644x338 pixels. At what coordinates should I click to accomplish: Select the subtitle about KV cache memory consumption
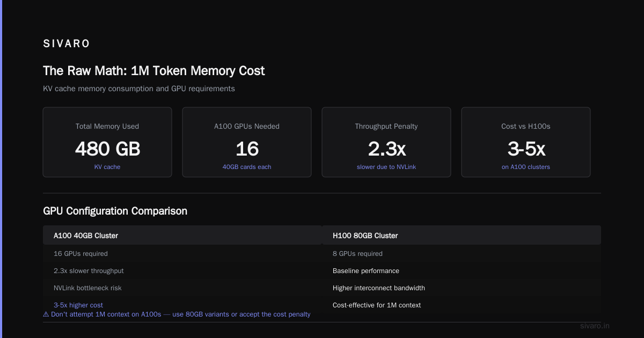139,89
